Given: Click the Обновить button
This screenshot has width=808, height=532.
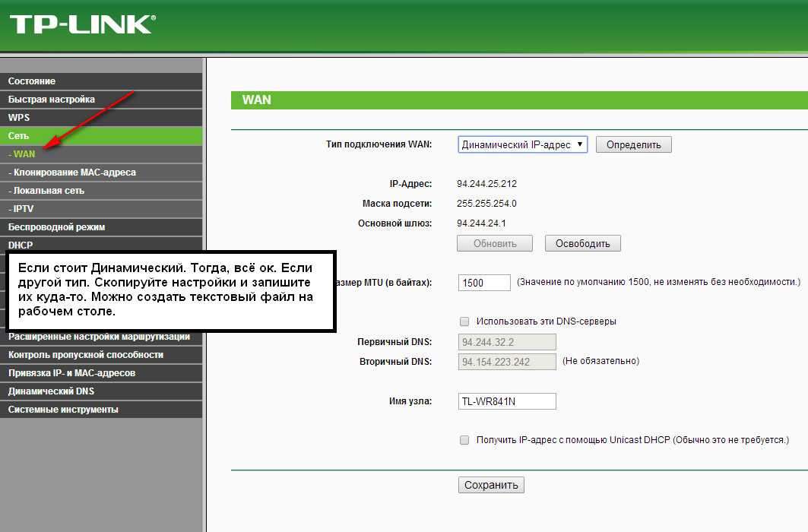Looking at the screenshot, I should (495, 244).
